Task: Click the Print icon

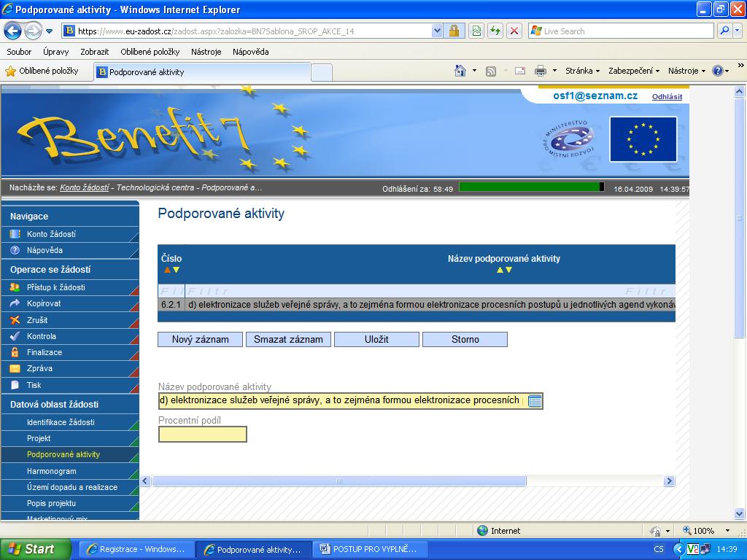Action: [541, 71]
